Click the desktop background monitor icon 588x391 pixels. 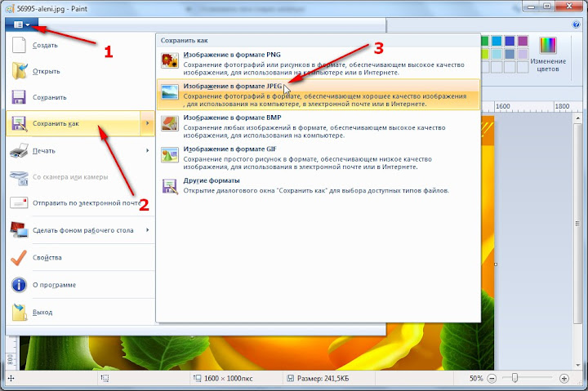point(19,230)
